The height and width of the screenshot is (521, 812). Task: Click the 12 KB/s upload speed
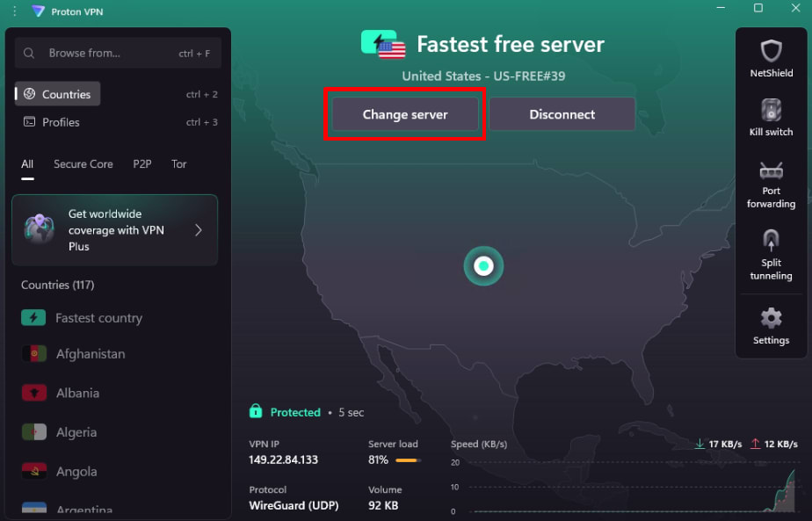[x=781, y=444]
